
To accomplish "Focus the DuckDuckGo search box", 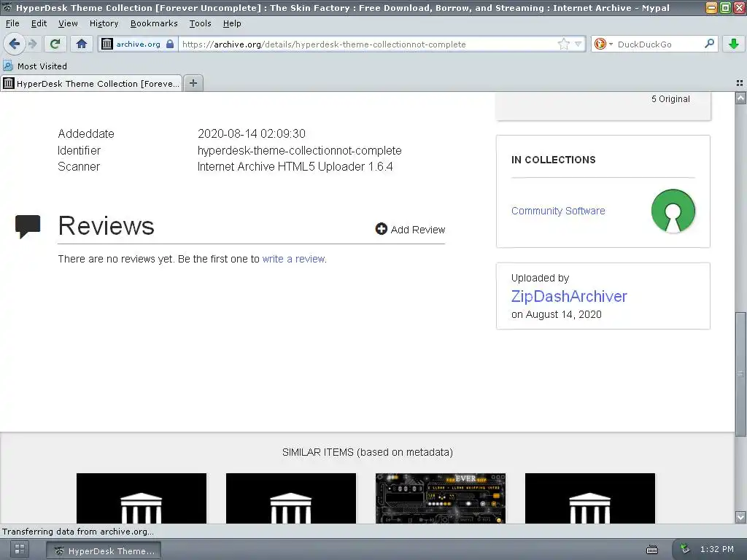I will click(x=659, y=44).
